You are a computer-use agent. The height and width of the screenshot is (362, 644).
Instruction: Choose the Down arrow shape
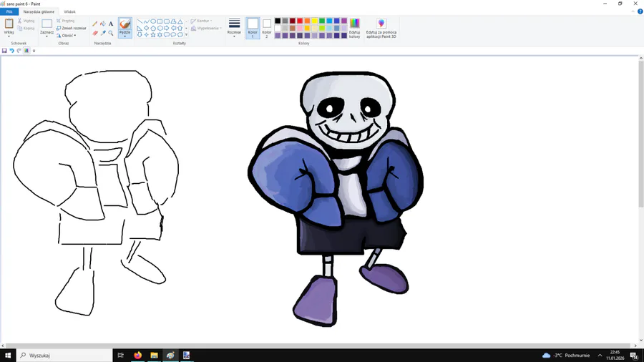coord(140,35)
